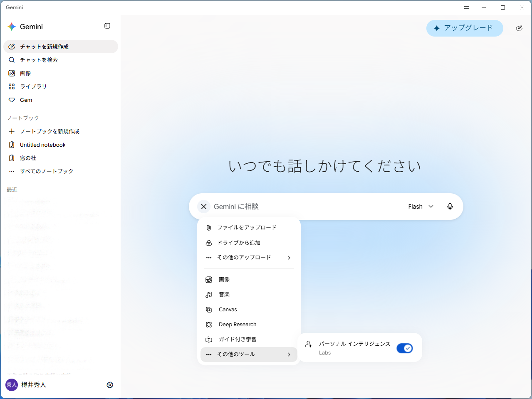Open the Untitled notebook entry
The width and height of the screenshot is (532, 399).
(61, 145)
